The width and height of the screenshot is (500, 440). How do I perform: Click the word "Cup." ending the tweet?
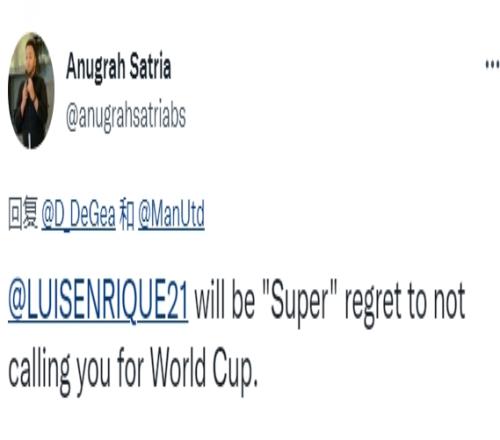235,371
